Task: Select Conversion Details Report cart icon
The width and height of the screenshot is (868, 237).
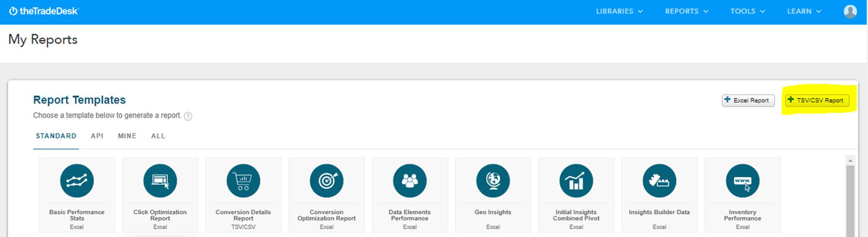Action: pos(243,181)
